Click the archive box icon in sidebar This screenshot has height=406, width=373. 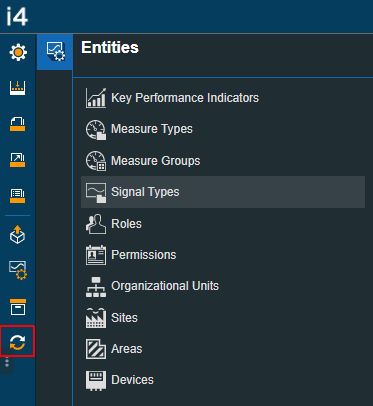coord(18,307)
